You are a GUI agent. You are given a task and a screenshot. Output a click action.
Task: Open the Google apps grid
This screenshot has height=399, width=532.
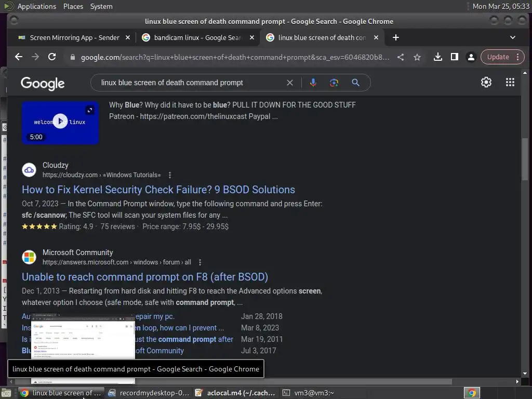pos(510,82)
